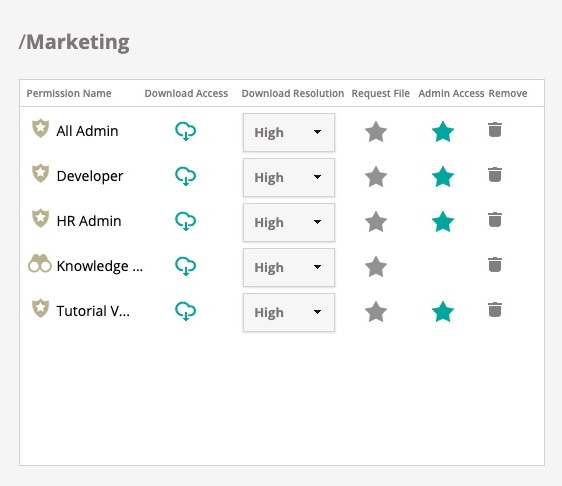Remove the Tutorial V... permission
Screen dimensions: 562x486
495,309
